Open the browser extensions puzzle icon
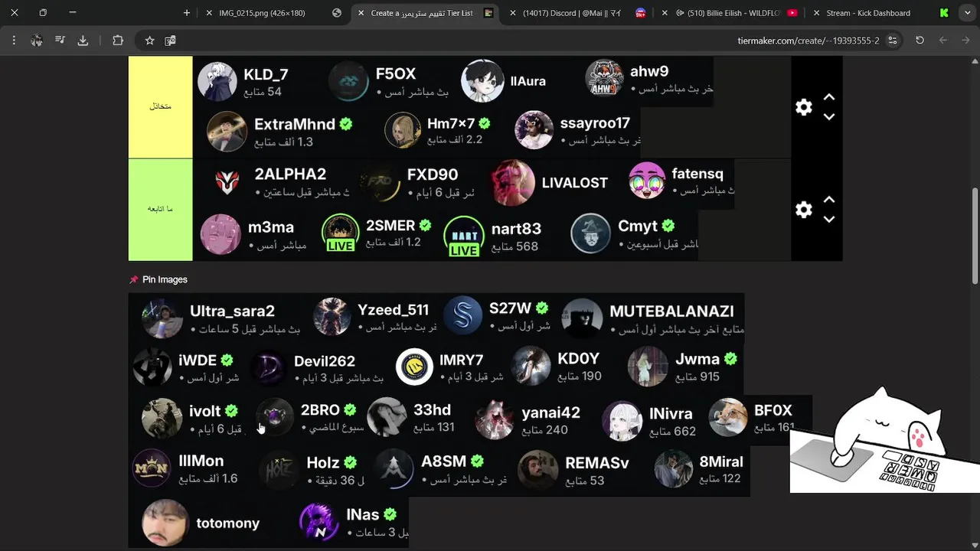 (x=117, y=41)
